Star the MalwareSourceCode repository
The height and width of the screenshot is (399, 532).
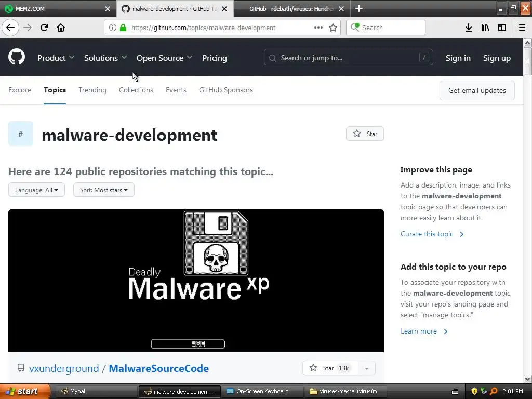[x=330, y=368]
